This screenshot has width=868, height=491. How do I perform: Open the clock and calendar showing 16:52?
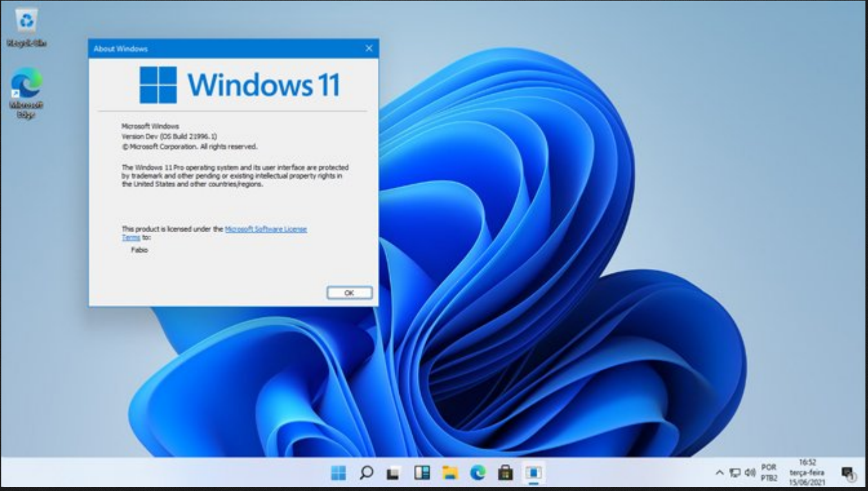tap(807, 472)
